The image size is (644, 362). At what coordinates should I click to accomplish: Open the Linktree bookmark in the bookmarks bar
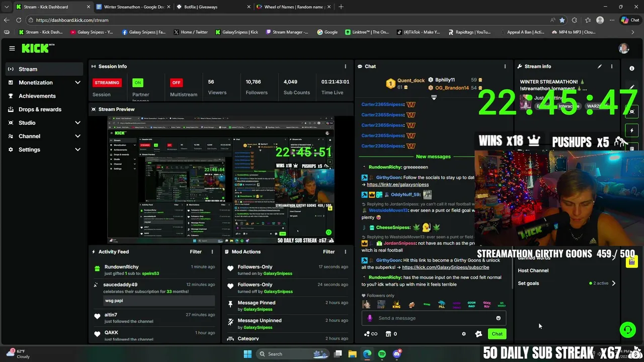pos(367,32)
